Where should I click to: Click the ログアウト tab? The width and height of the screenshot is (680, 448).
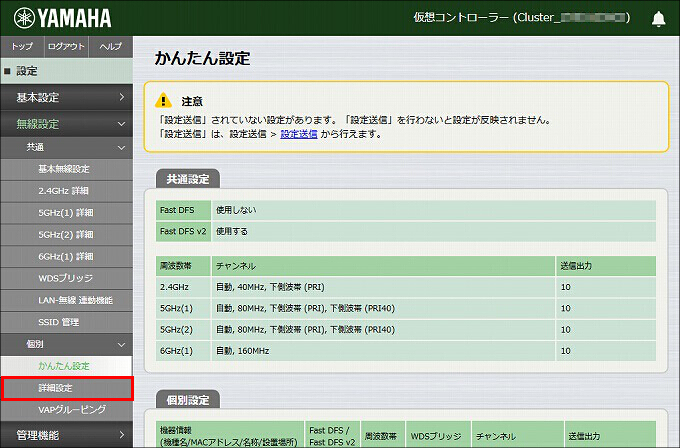coord(66,46)
